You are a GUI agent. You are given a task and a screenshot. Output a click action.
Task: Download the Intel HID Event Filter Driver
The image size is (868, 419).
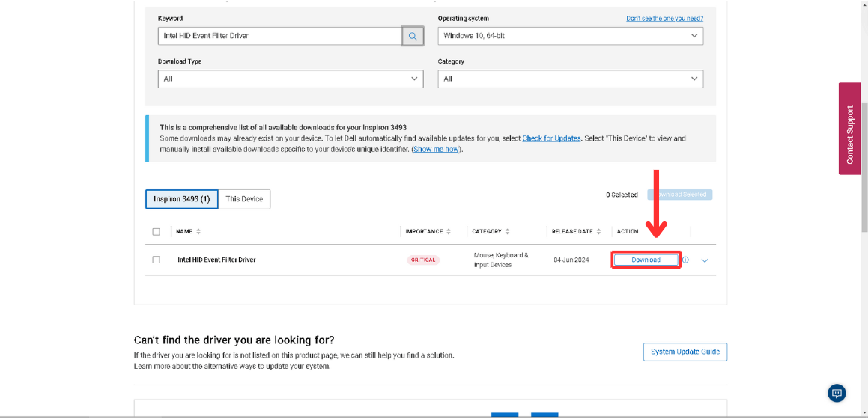click(x=646, y=260)
